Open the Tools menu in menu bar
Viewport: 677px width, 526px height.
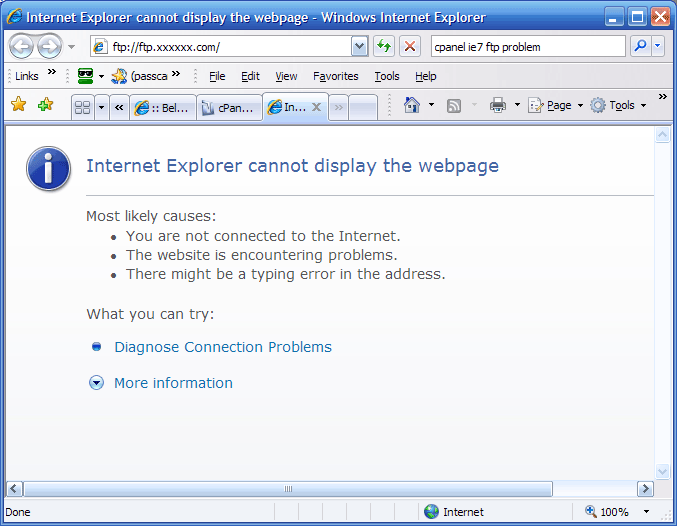(x=386, y=76)
